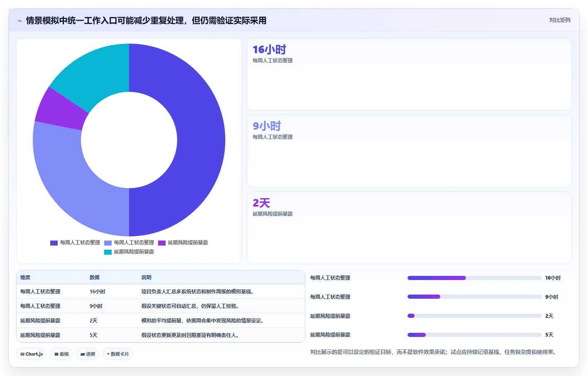The height and width of the screenshot is (376, 588).
Task: Click the progress bar labeled 2天
Action: 475,316
